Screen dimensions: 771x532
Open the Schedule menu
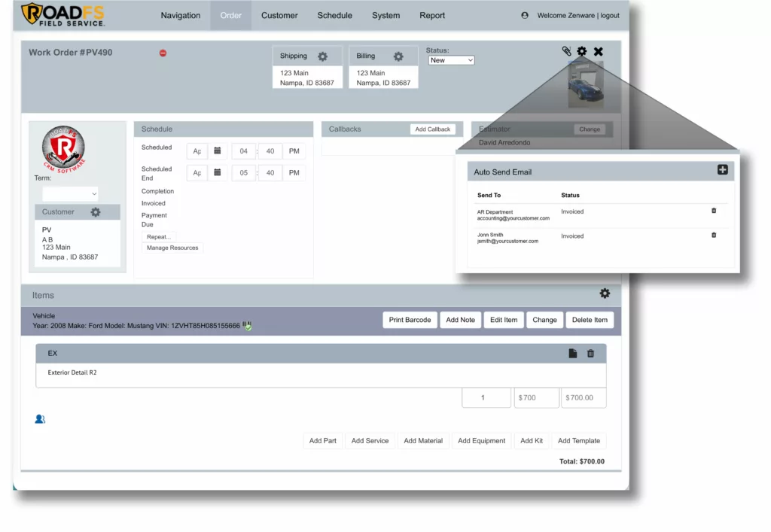pyautogui.click(x=334, y=15)
